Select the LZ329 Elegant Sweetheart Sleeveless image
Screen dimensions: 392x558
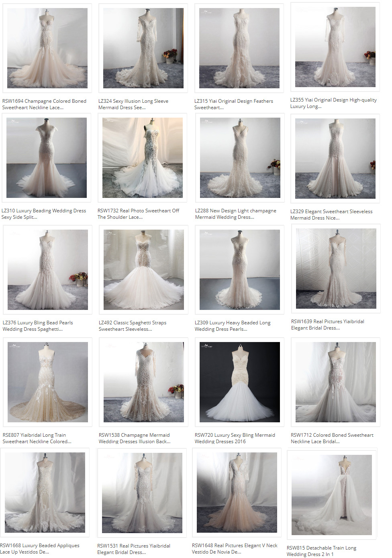pyautogui.click(x=335, y=159)
